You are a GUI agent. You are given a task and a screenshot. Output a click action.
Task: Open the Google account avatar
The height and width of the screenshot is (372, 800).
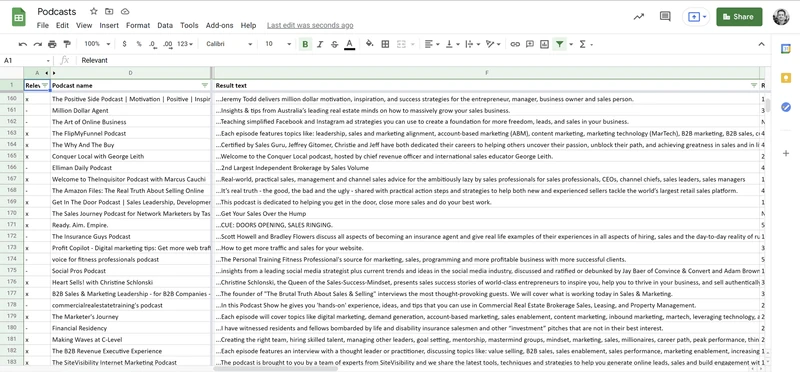pyautogui.click(x=781, y=17)
